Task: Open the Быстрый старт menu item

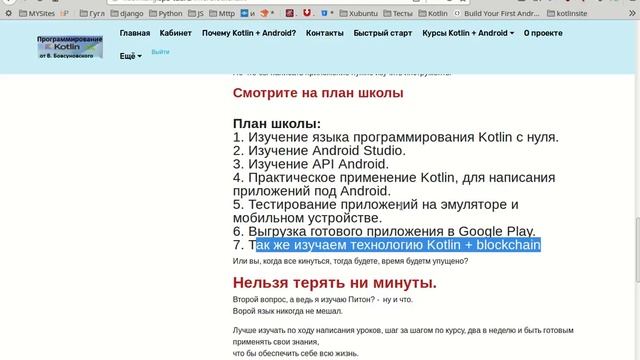Action: [x=383, y=33]
